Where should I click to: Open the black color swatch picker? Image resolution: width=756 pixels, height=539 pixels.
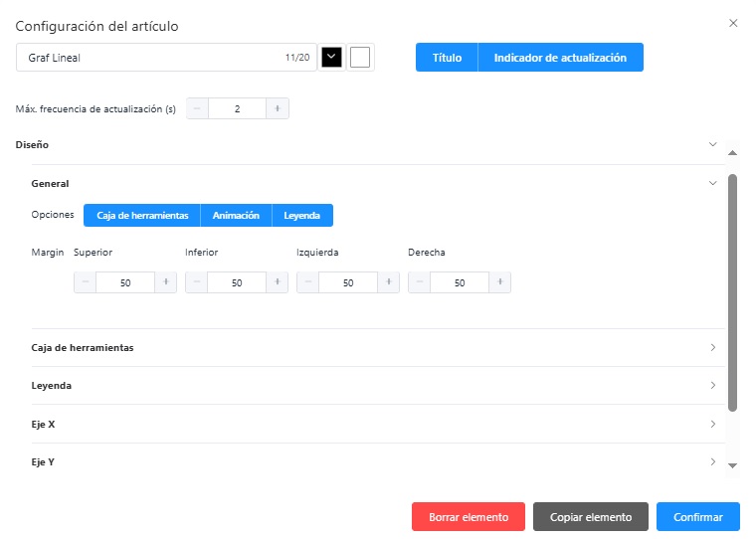332,58
